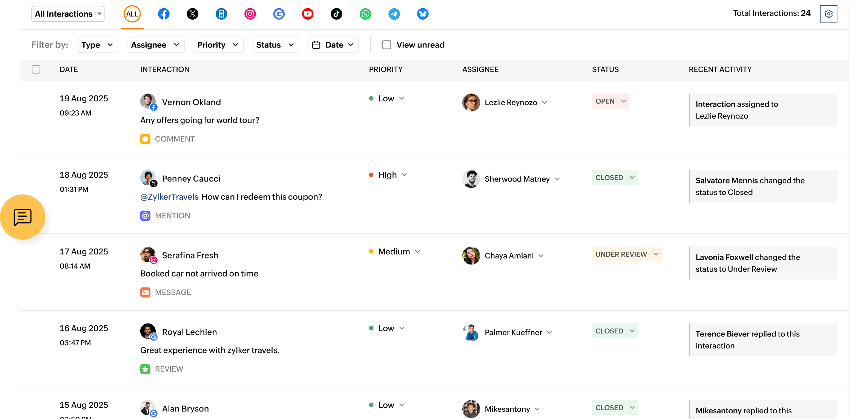The width and height of the screenshot is (868, 419).
Task: Filter by YouTube channel
Action: click(x=308, y=14)
